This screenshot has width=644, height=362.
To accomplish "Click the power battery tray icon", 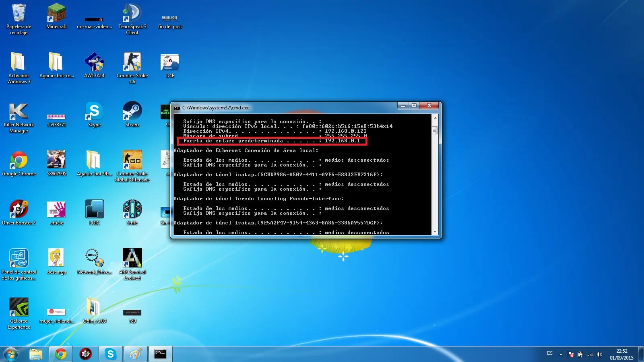I will click(x=580, y=354).
